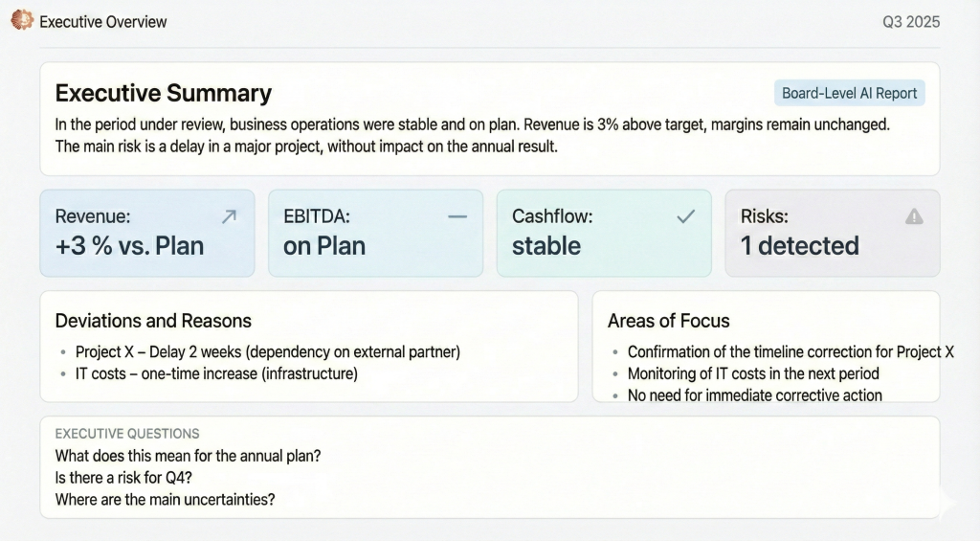Select the Project X delay bullet
Viewport: 980px width, 541px height.
click(267, 352)
